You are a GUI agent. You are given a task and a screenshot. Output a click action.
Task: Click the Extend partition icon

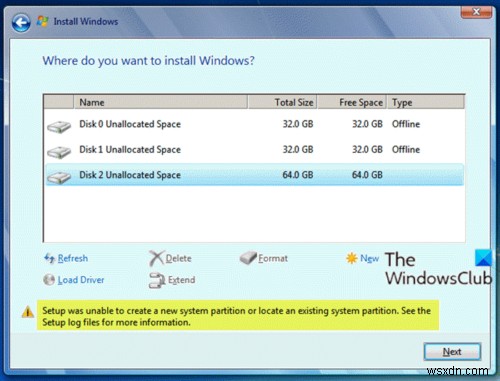point(157,280)
